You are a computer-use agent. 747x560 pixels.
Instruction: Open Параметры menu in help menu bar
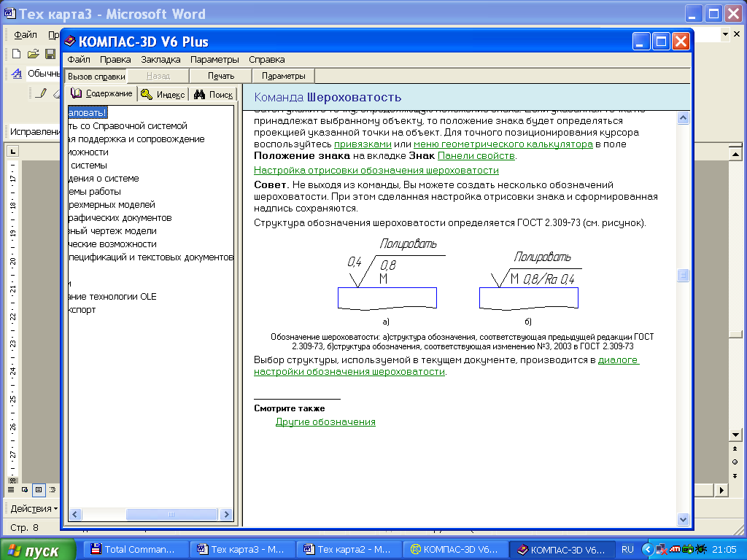[214, 60]
